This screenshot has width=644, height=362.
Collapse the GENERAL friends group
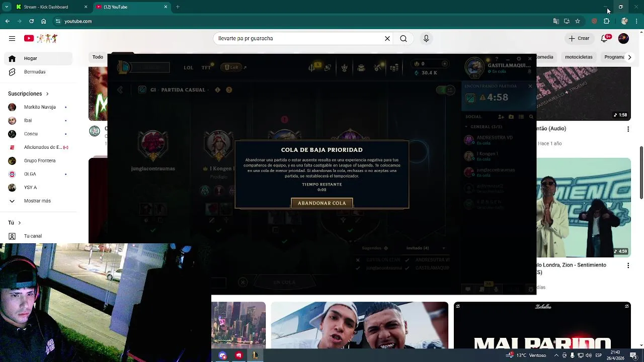(x=466, y=127)
